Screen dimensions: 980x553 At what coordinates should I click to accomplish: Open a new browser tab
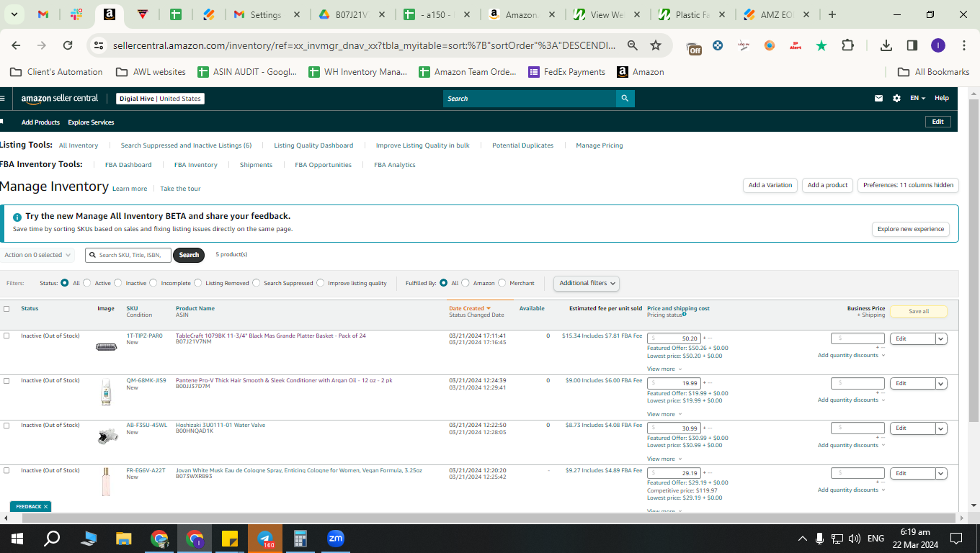832,14
